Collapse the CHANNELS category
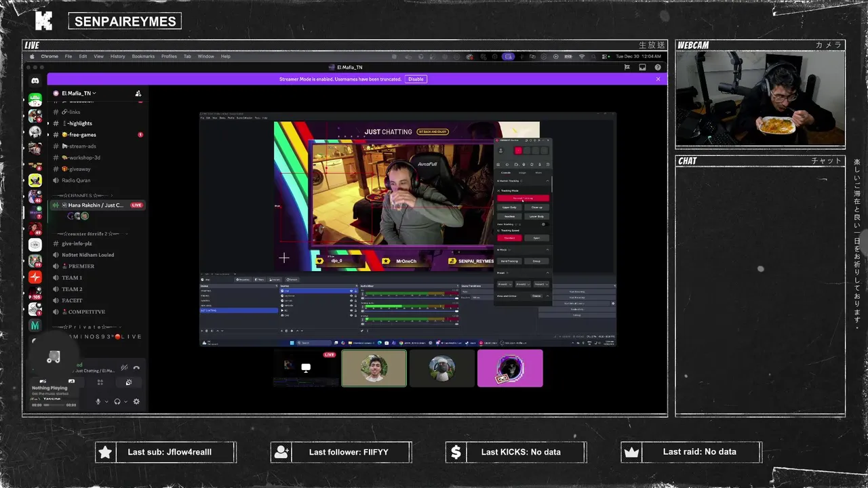This screenshot has width=868, height=488. [84, 195]
